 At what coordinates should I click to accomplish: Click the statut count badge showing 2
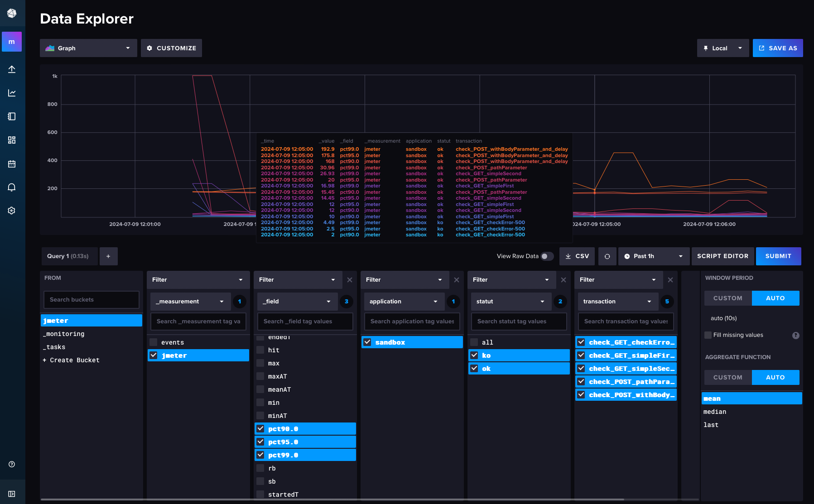[560, 302]
